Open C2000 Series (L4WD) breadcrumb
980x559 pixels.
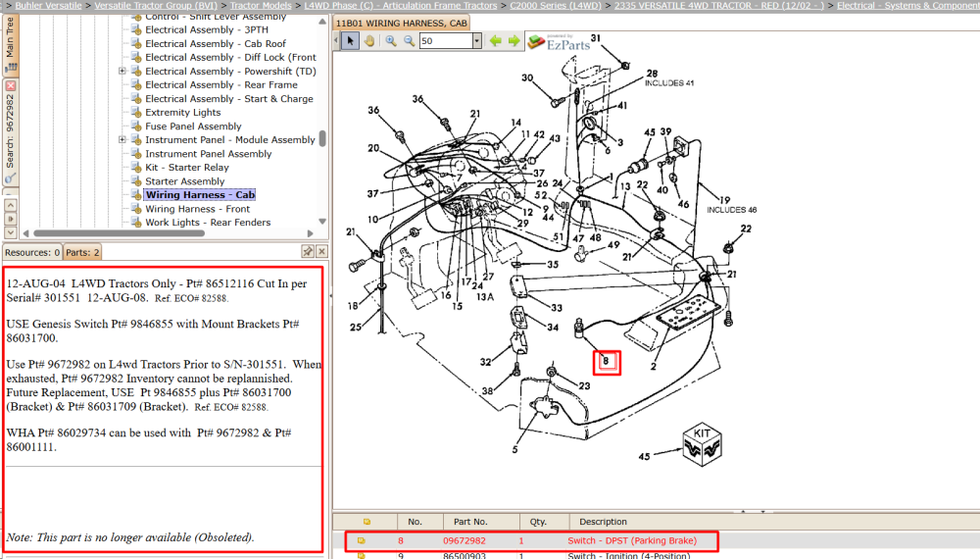tap(556, 5)
